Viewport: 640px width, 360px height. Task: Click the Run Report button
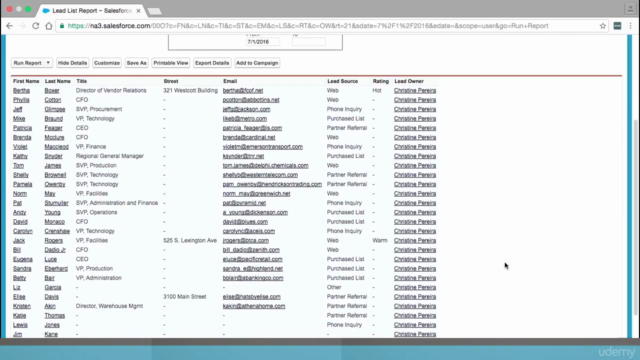[x=27, y=63]
